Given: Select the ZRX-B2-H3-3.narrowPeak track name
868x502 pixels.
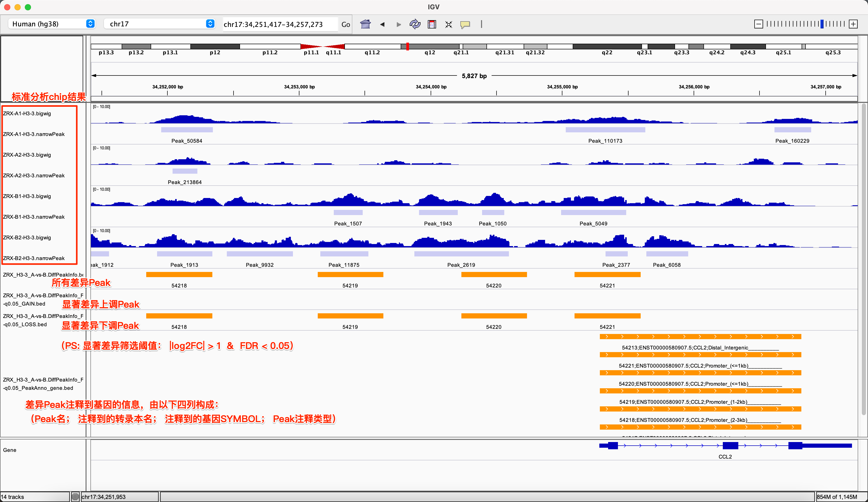Looking at the screenshot, I should [34, 258].
